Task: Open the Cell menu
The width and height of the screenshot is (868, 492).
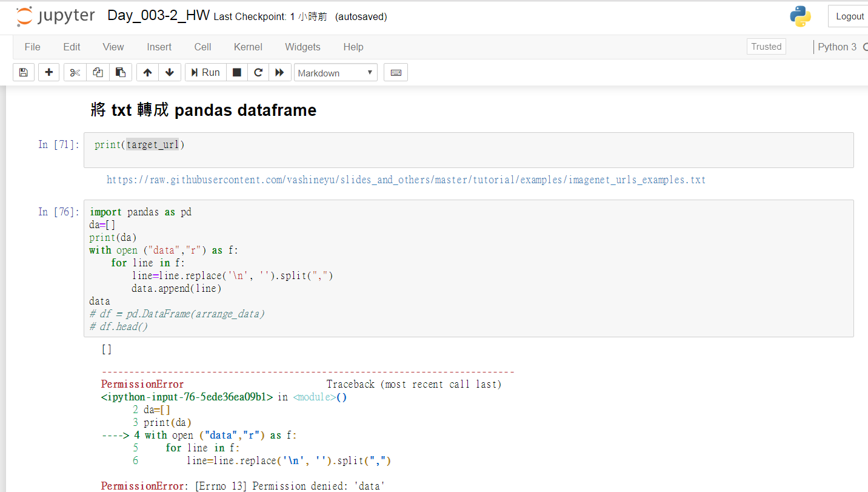Action: tap(202, 47)
